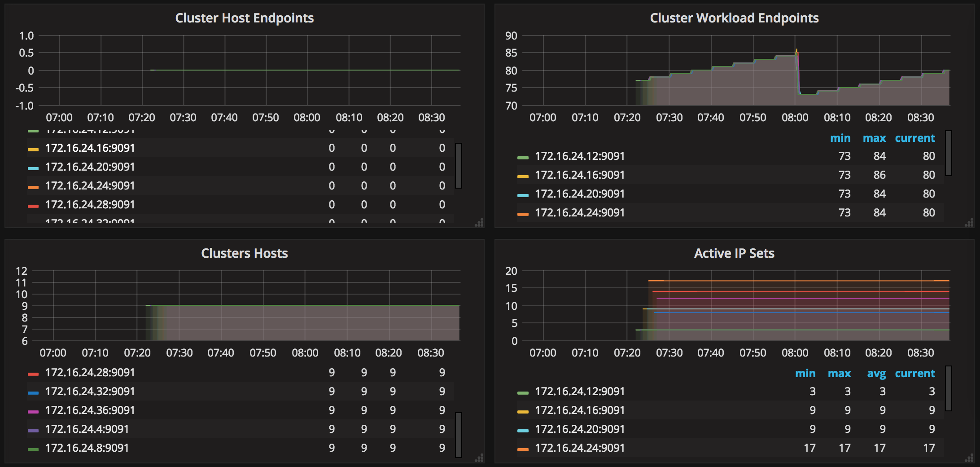This screenshot has width=980, height=467.
Task: Click the Cluster Host Endpoints panel resize handle
Action: point(479,223)
